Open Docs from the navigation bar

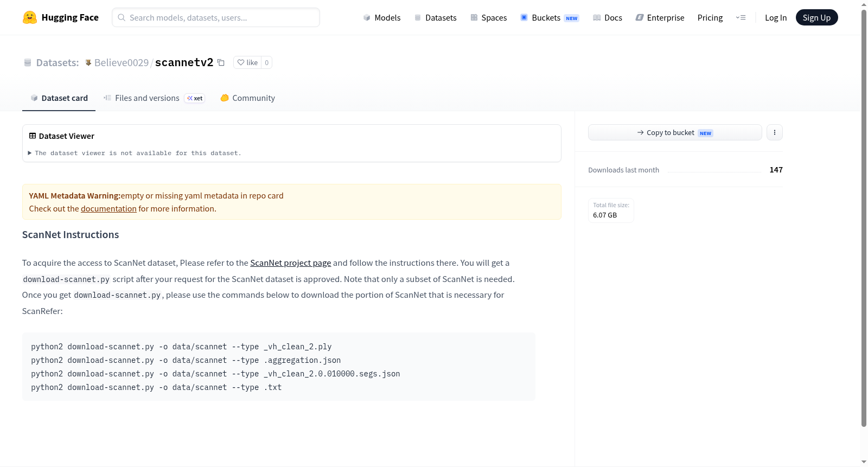608,17
